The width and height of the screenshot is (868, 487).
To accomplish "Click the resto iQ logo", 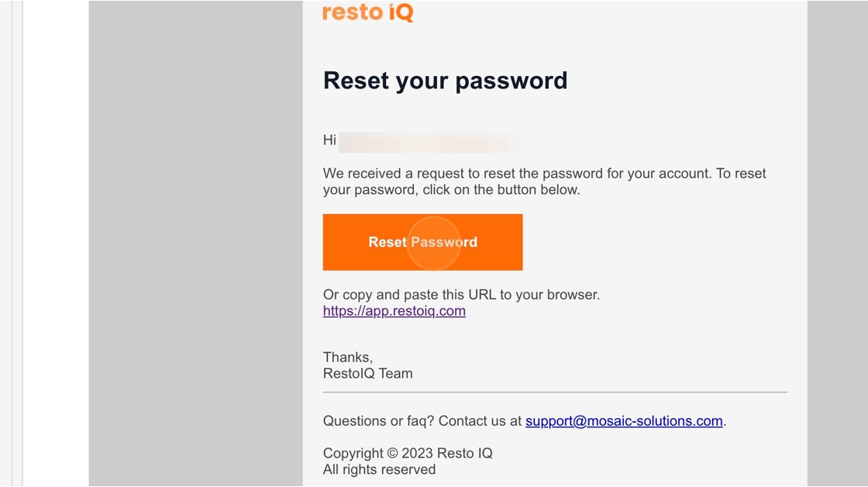I will 368,12.
